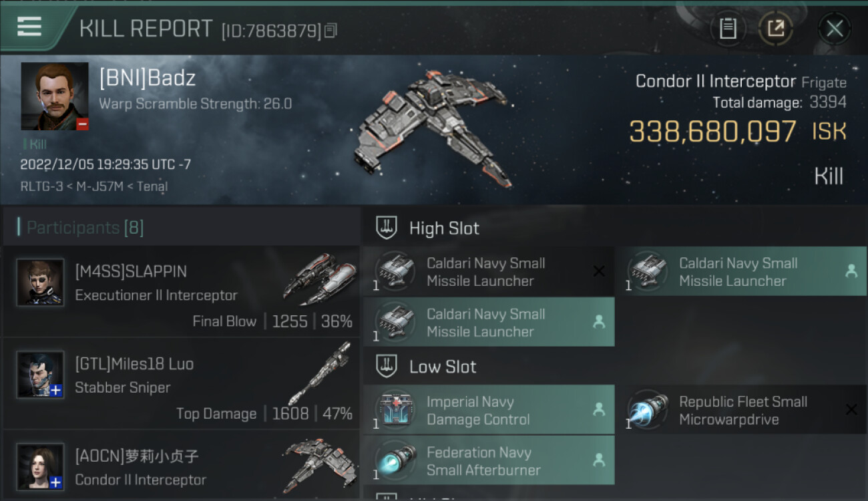
Task: Select the Participants tab header
Action: pos(85,228)
